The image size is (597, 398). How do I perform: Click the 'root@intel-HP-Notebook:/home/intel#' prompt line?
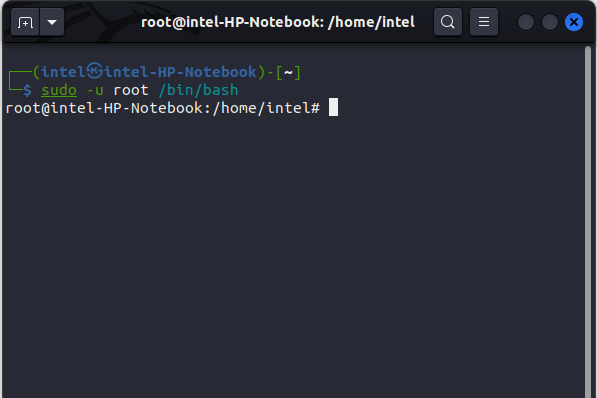tap(163, 108)
